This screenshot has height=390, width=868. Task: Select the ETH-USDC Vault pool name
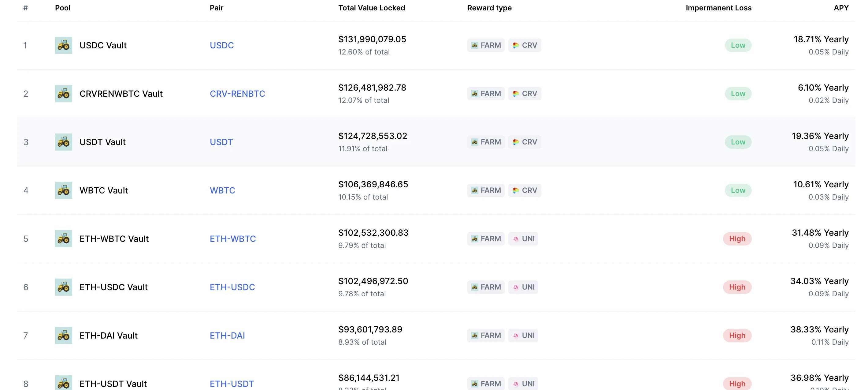click(113, 287)
